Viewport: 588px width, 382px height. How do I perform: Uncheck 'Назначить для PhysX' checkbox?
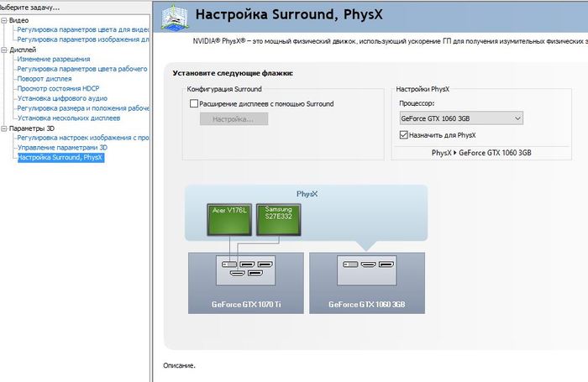point(404,135)
